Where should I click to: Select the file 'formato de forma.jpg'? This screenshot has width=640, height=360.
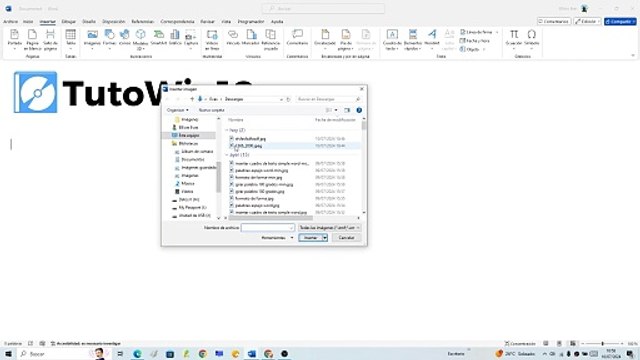pos(254,198)
